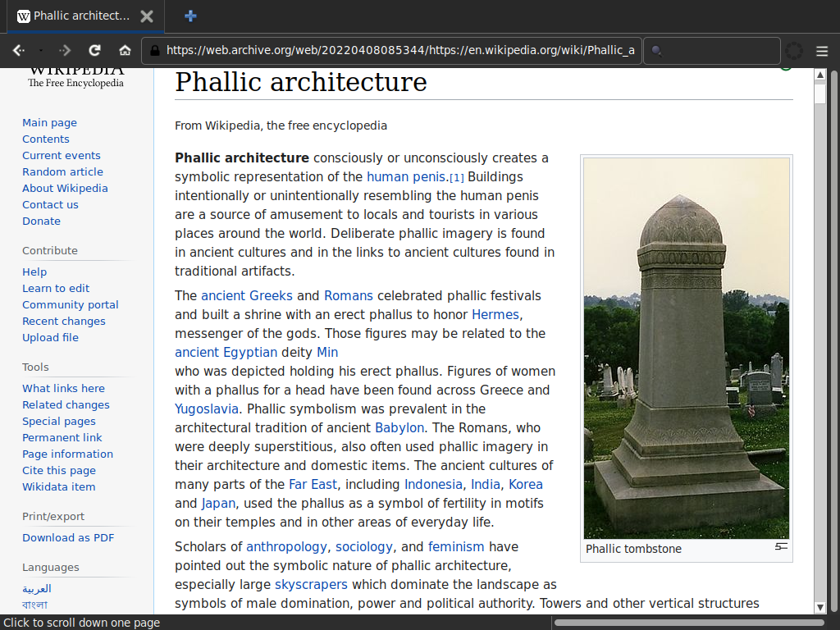
Task: Close the Phallic architecture tab
Action: pyautogui.click(x=146, y=16)
